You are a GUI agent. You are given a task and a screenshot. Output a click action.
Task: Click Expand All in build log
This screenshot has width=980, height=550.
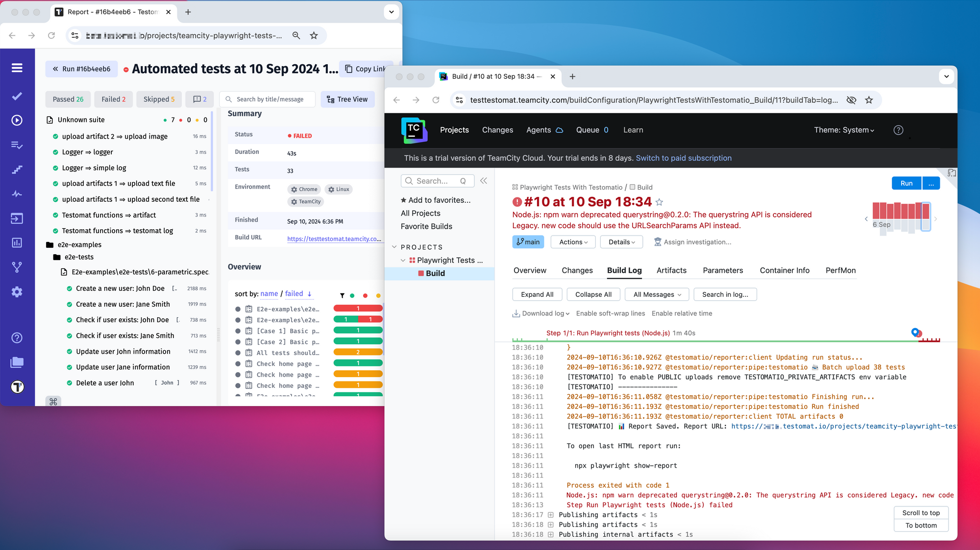tap(537, 294)
